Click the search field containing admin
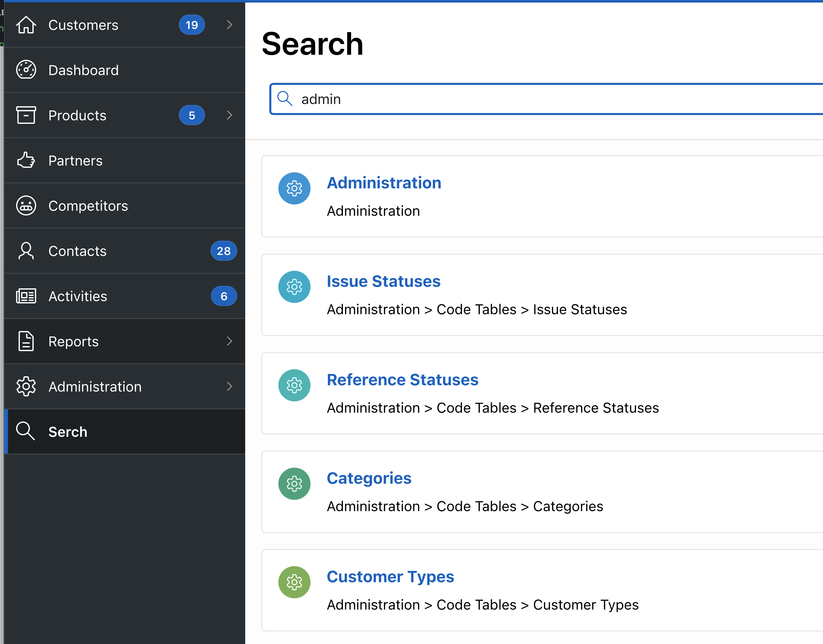823x644 pixels. click(x=528, y=99)
